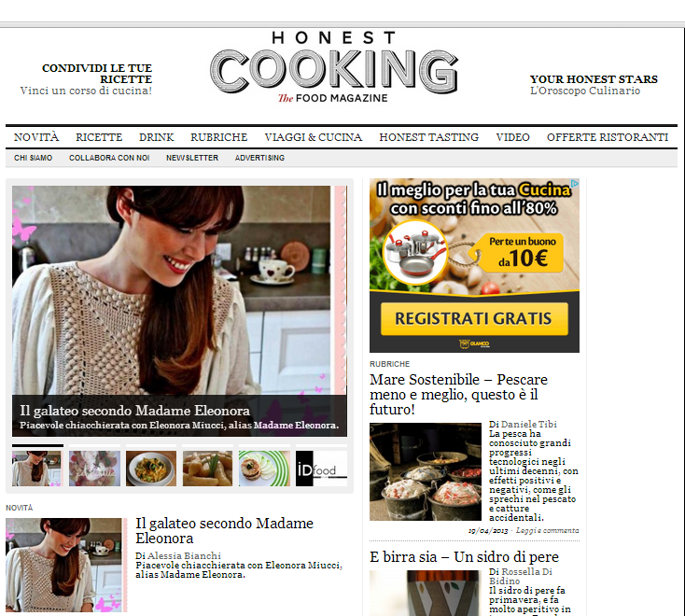Viewport: 685px width, 616px height.
Task: Open the Newsletter link
Action: [192, 158]
